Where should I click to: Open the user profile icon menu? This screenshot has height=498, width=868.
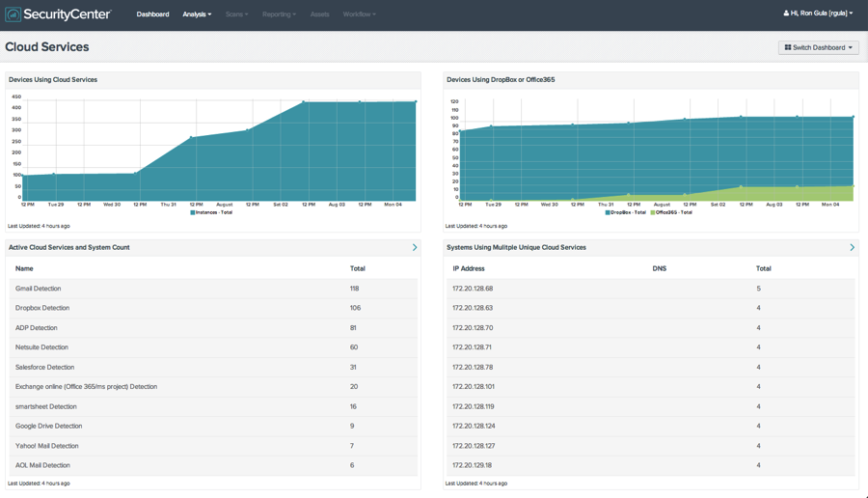(x=786, y=14)
